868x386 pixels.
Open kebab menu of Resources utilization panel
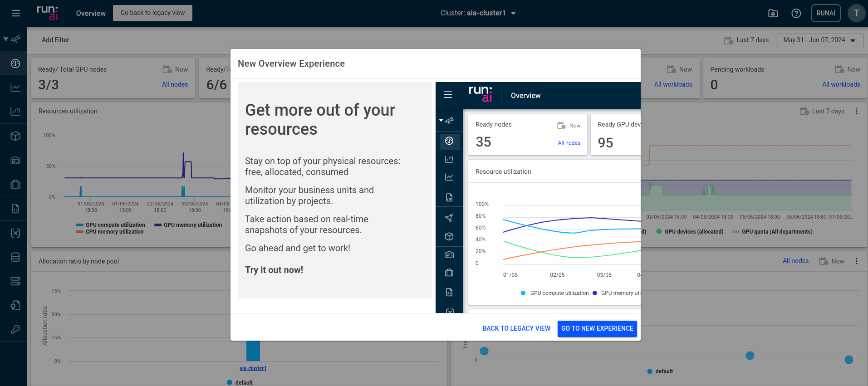coord(857,111)
